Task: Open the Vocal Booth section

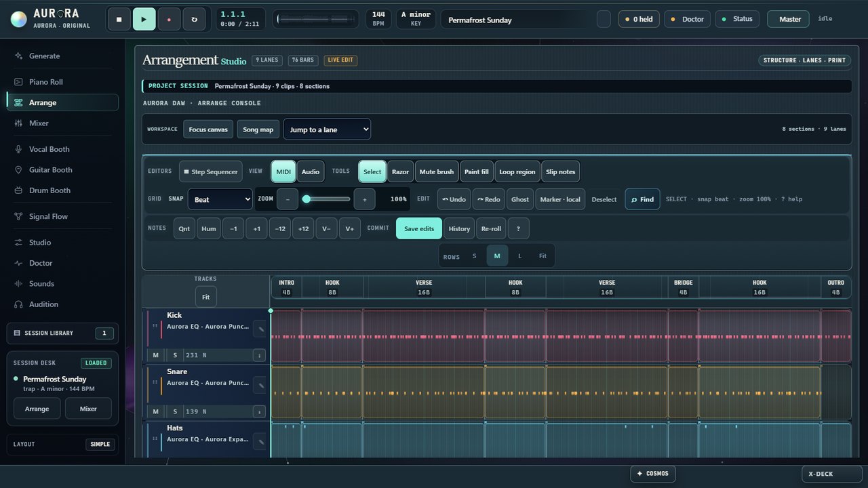Action: (x=62, y=149)
